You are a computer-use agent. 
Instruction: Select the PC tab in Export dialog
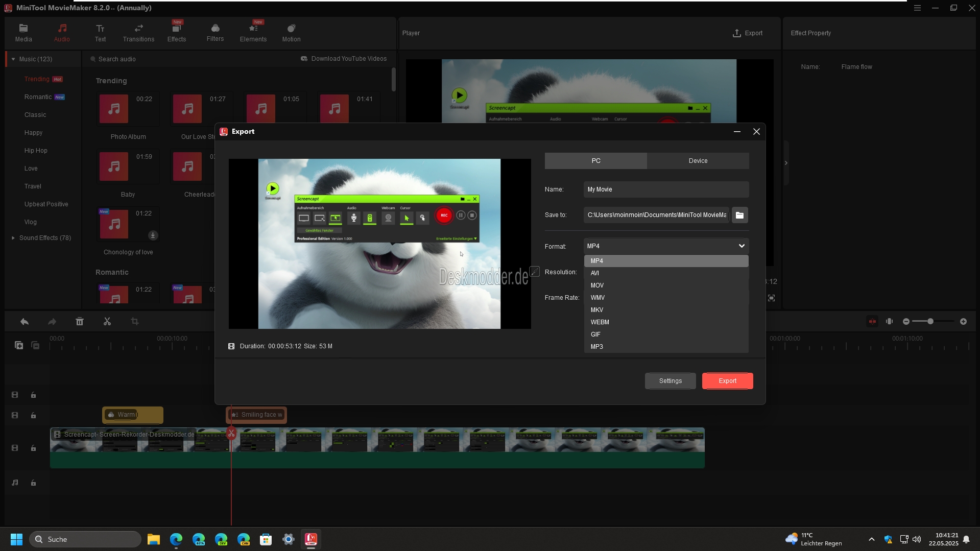click(x=595, y=160)
